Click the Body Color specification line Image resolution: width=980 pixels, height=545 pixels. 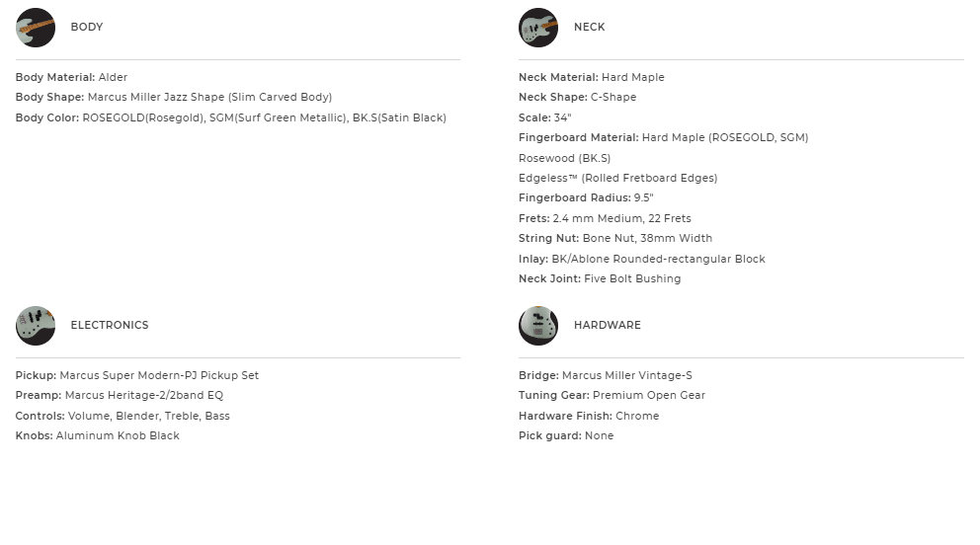231,118
